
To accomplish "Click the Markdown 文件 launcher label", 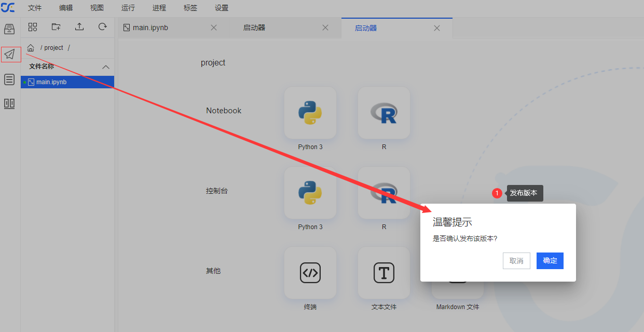I will 458,307.
